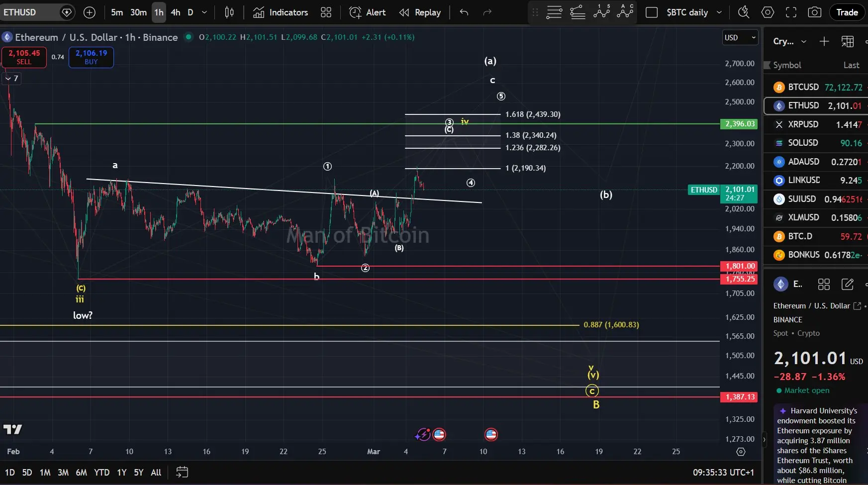Select BONKUS in the watchlist
The image size is (868, 485).
tap(816, 255)
